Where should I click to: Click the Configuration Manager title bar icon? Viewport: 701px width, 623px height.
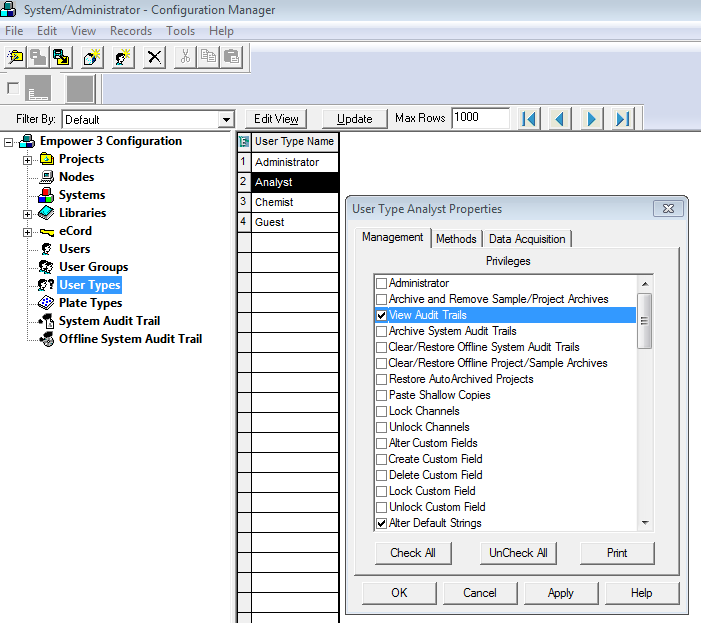point(8,9)
